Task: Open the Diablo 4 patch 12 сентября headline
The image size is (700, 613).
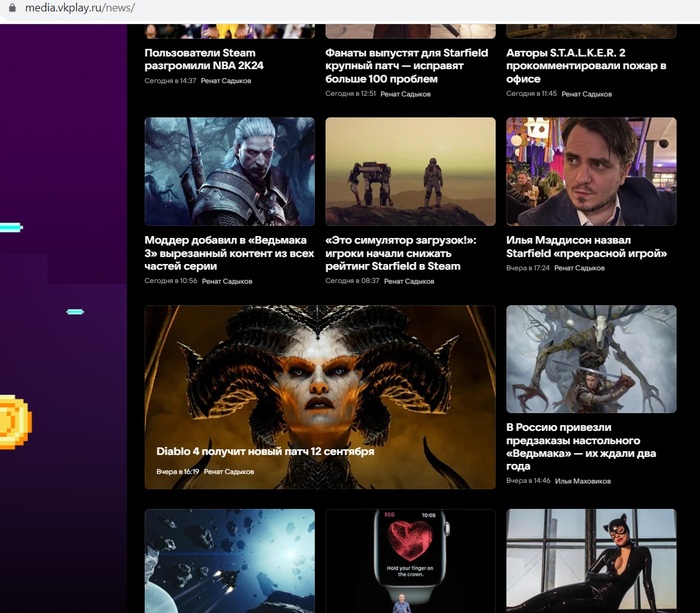Action: point(265,451)
